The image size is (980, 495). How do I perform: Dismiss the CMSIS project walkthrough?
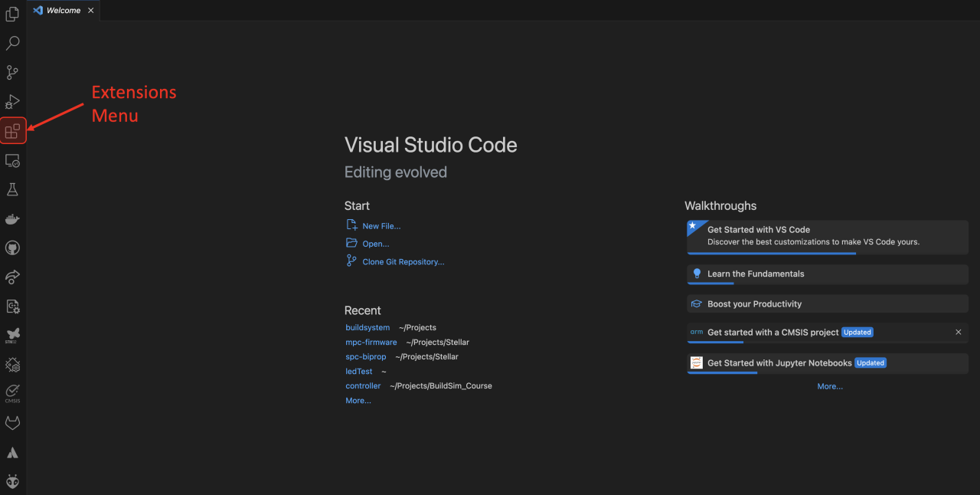[x=958, y=332]
